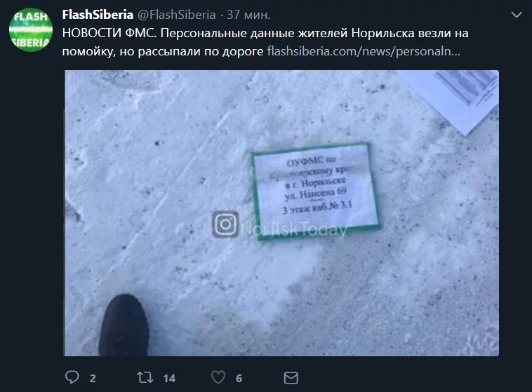532x392 pixels.
Task: Open the flashsiberia.com news link
Action: pos(364,51)
